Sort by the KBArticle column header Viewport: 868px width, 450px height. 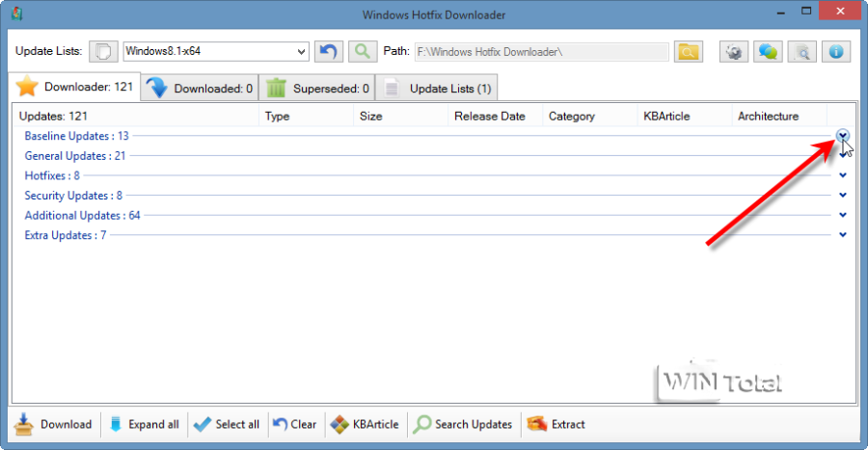click(x=685, y=116)
